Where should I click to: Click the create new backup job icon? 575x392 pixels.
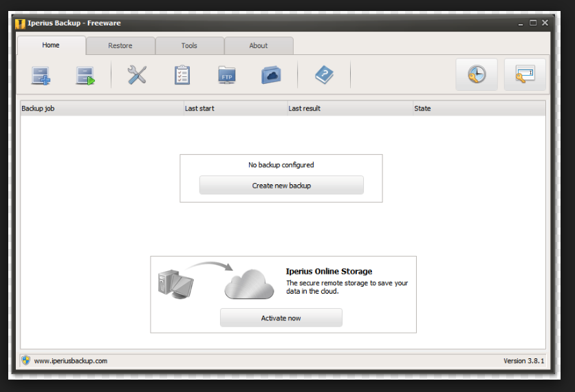coord(41,75)
